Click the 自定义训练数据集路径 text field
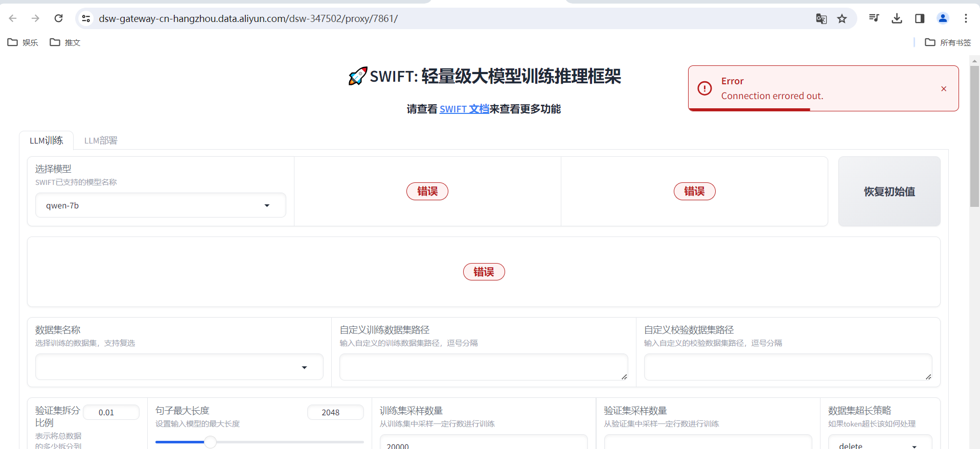Viewport: 980px width, 449px height. 484,367
